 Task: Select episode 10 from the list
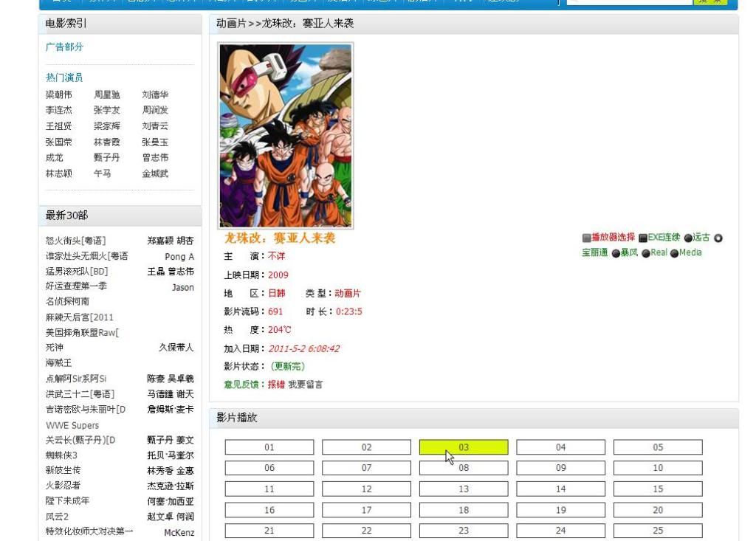[x=658, y=468]
